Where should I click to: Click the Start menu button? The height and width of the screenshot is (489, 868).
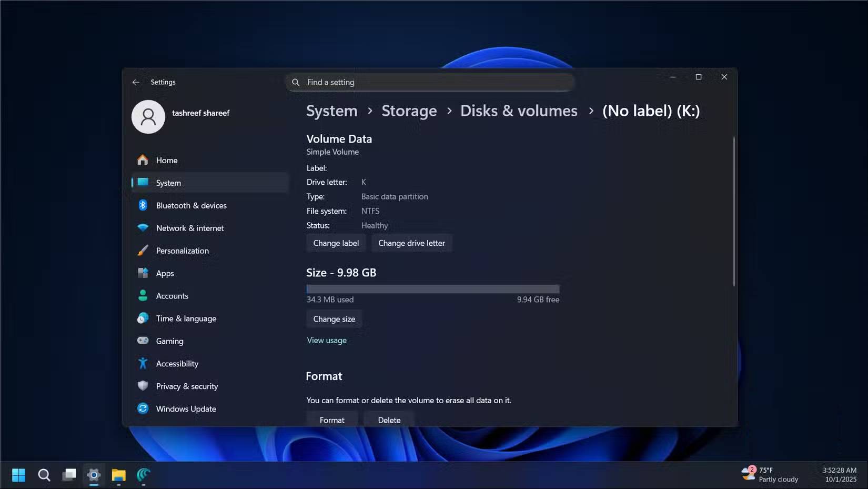pos(18,475)
